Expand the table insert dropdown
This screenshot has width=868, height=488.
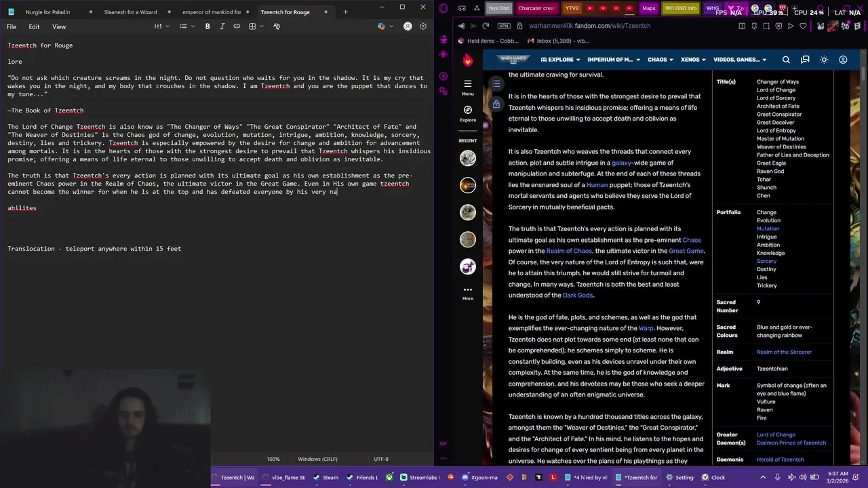pyautogui.click(x=256, y=26)
